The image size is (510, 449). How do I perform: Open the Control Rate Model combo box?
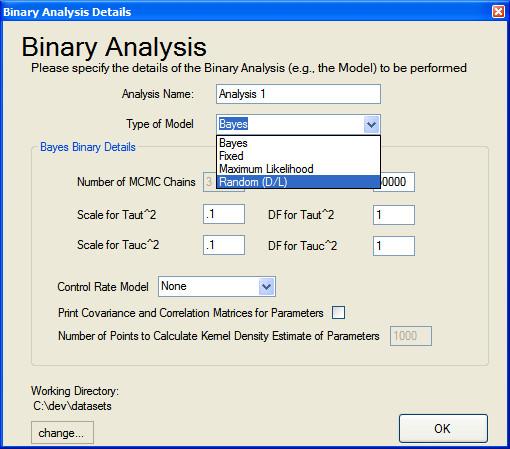pyautogui.click(x=217, y=286)
